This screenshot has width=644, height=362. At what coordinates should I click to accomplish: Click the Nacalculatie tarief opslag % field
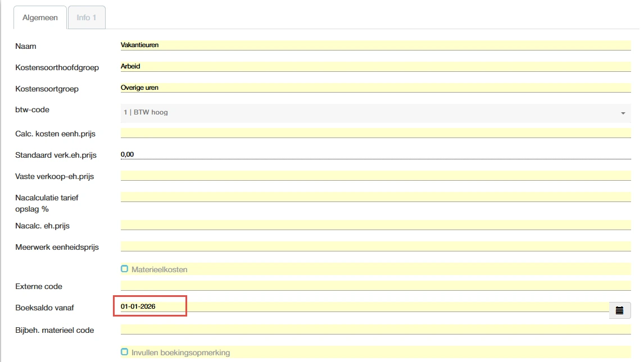(375, 196)
